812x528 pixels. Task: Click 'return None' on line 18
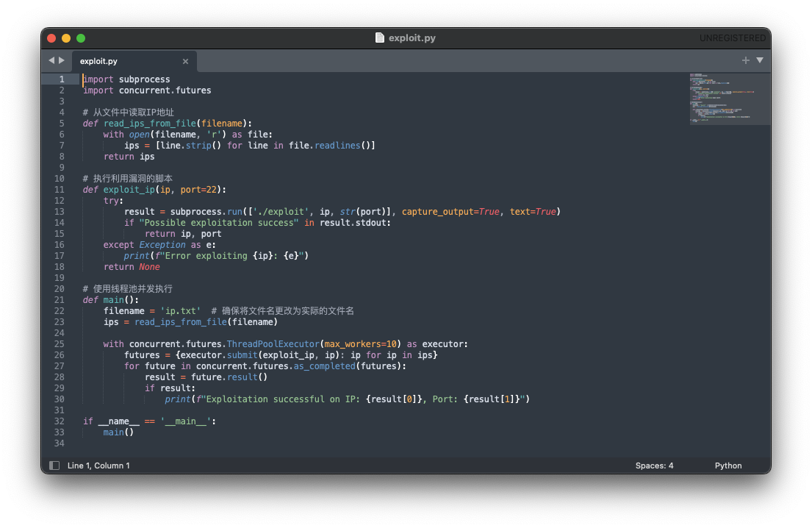coord(132,267)
